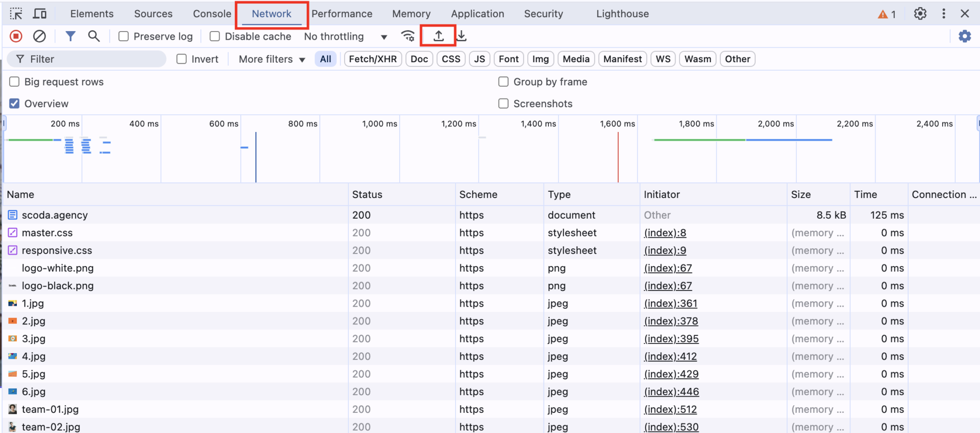Enable Disable cache

(x=215, y=36)
